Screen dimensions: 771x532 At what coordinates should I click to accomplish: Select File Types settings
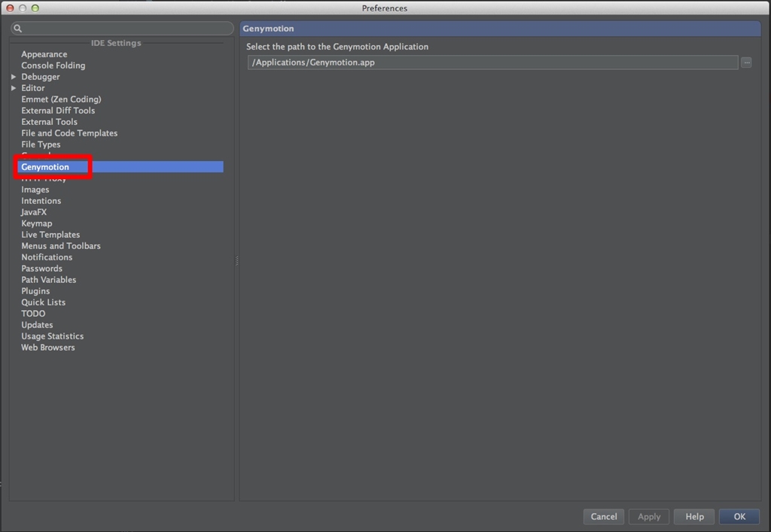pyautogui.click(x=41, y=144)
